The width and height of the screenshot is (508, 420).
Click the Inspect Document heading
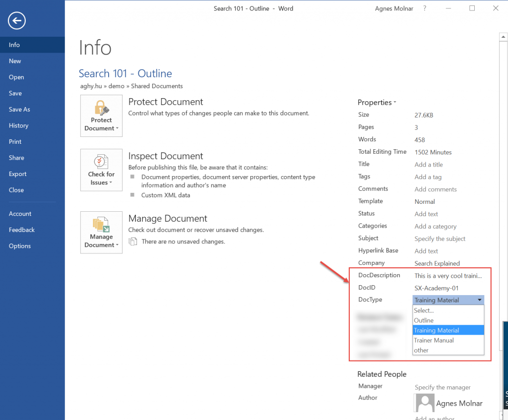[x=166, y=156]
